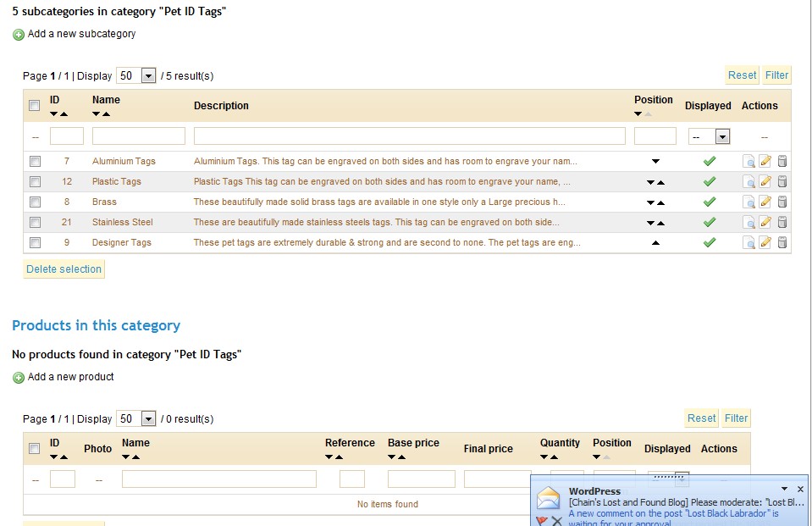
Task: Click the green plus icon beside Add a new product
Action: [18, 378]
